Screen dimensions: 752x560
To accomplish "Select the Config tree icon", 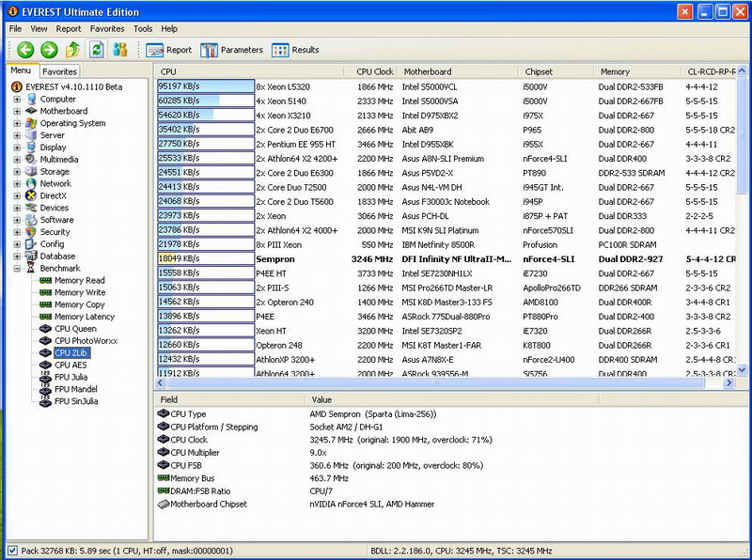I will tap(32, 244).
